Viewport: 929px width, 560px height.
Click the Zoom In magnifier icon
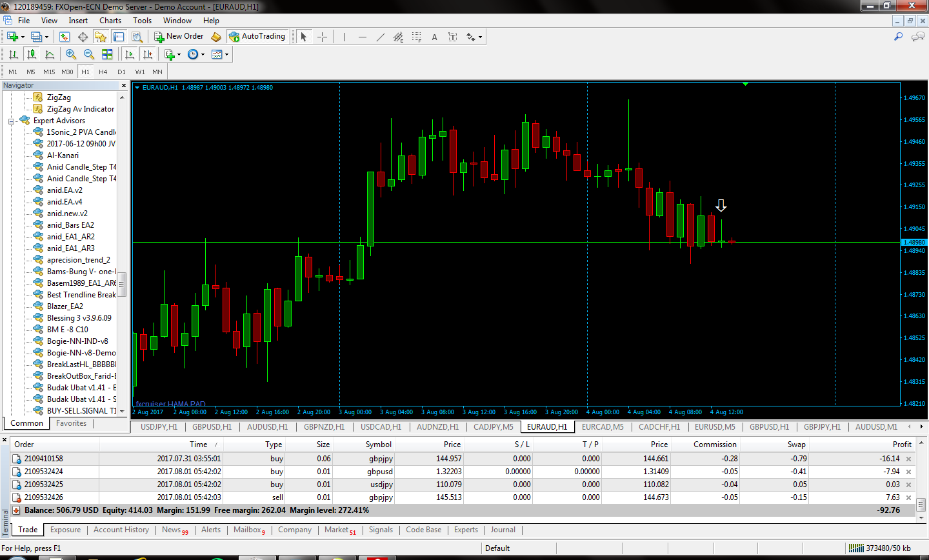coord(71,54)
